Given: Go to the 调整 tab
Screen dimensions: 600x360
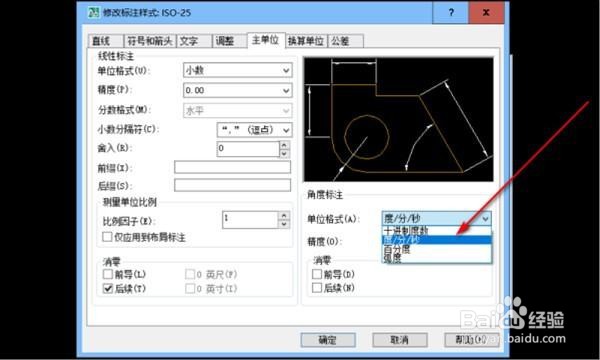Looking at the screenshot, I should point(229,41).
